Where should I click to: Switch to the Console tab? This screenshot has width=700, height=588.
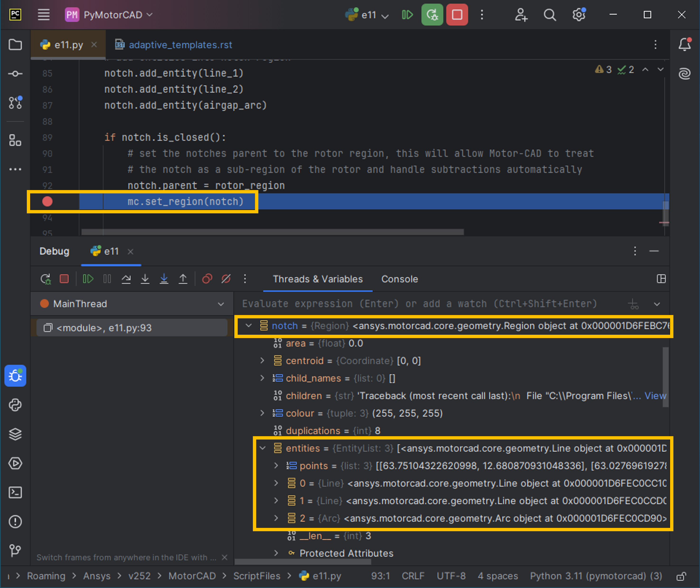pos(400,279)
